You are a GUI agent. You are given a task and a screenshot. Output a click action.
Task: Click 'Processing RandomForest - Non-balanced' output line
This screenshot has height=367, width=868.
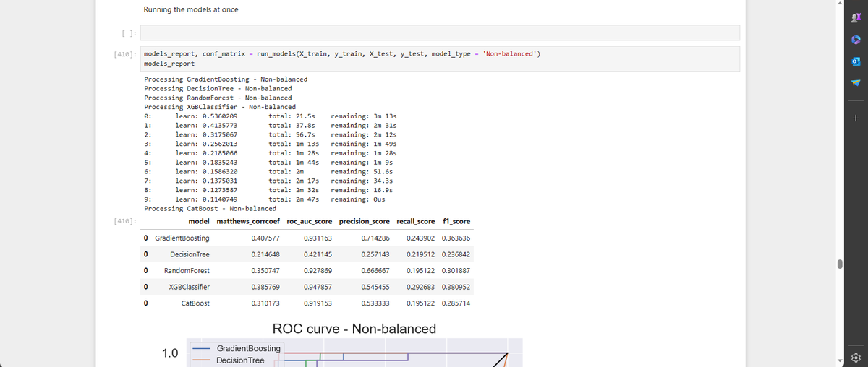pos(218,98)
